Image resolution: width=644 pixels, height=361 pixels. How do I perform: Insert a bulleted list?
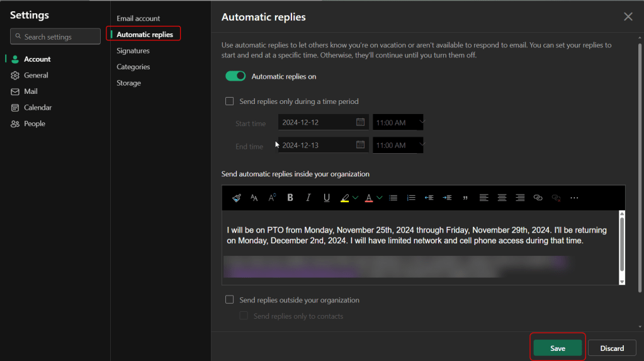coord(393,198)
